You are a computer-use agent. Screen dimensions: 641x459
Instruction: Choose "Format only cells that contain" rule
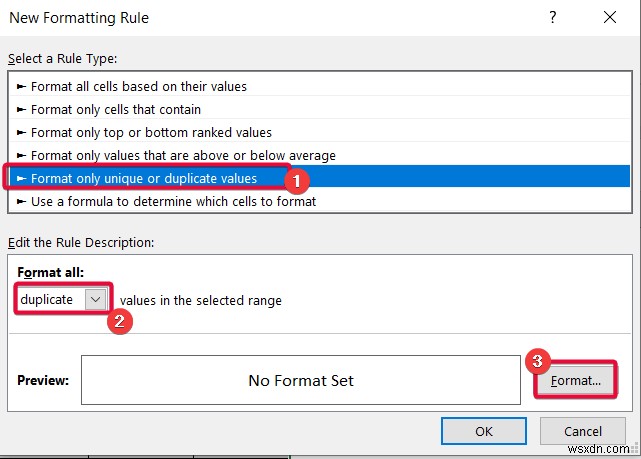click(116, 110)
